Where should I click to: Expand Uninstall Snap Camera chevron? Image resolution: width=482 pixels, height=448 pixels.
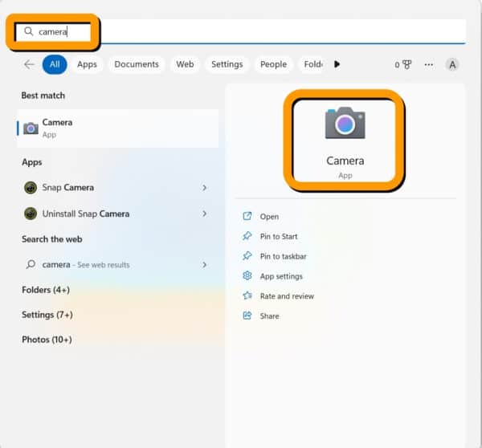[205, 214]
